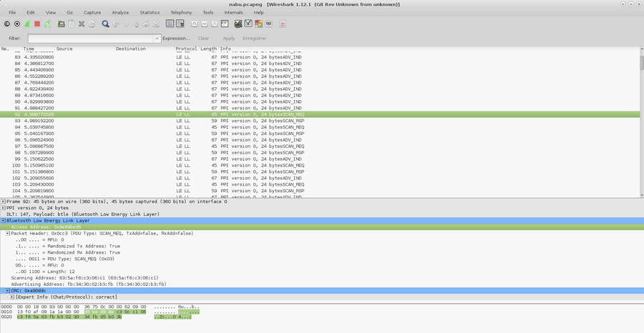Screen dimensions: 644x333
Task: Open the Filter history dropdown arrow
Action: point(157,39)
